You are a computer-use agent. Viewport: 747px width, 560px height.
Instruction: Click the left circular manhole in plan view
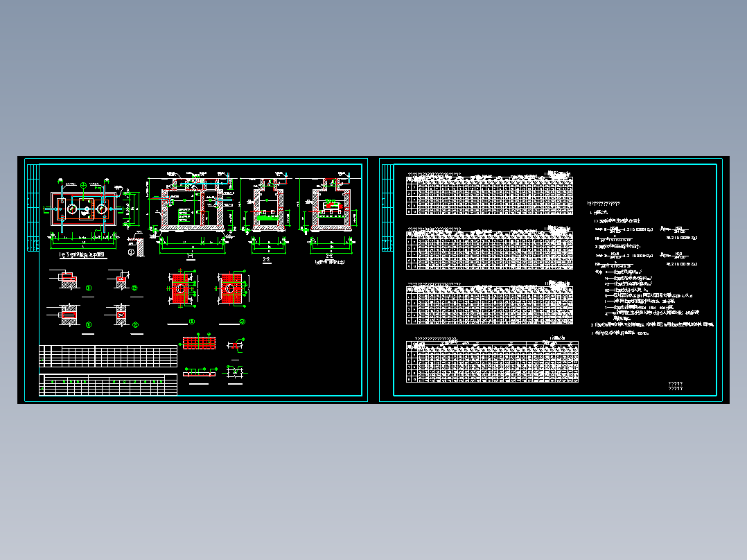point(72,209)
